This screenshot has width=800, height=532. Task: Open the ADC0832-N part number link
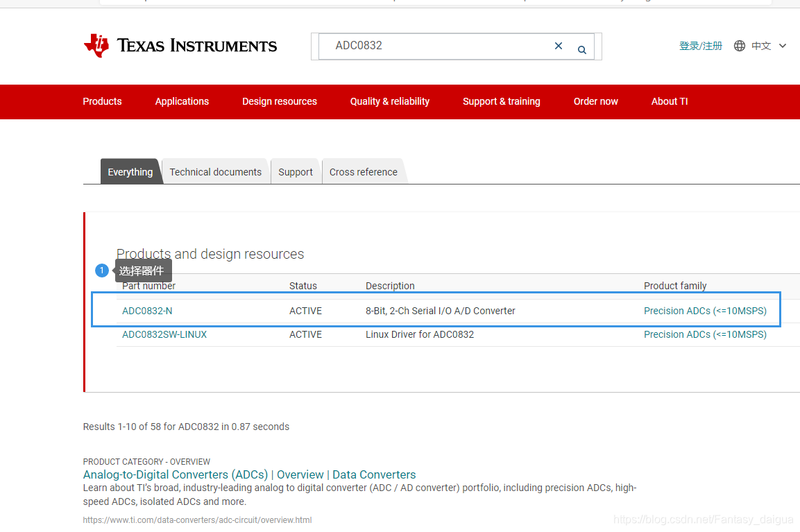pos(147,311)
